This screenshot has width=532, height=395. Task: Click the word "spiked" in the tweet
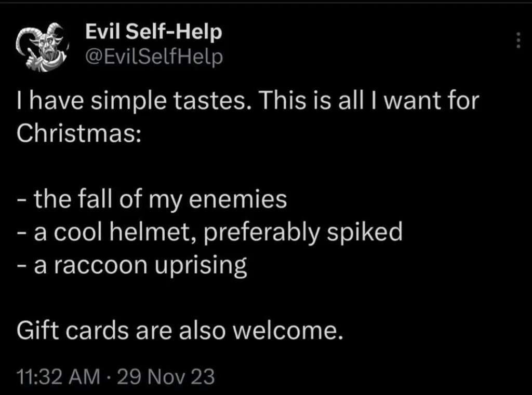pos(370,233)
